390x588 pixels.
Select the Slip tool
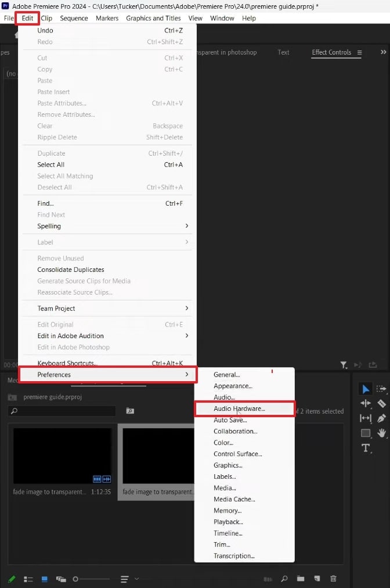pos(366,418)
